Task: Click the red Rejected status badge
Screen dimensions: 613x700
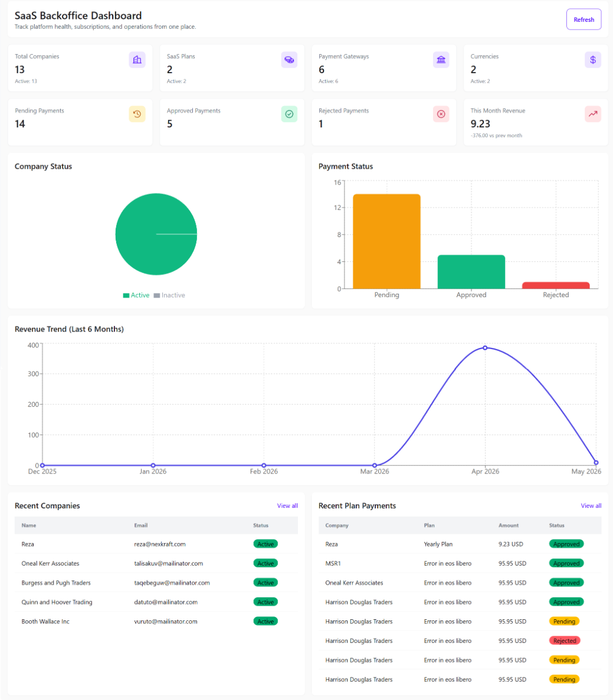Action: (564, 640)
